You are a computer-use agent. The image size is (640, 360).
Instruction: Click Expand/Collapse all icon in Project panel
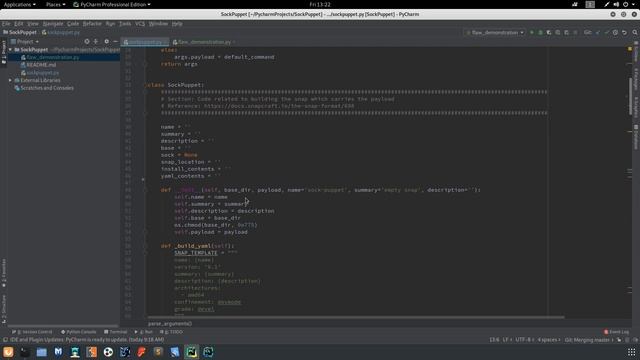96,41
